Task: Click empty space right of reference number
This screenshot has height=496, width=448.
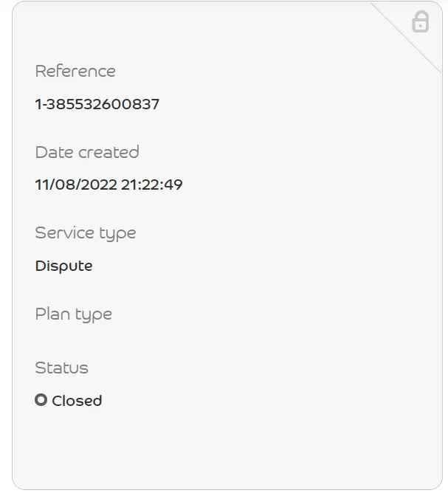Action: pos(295,104)
